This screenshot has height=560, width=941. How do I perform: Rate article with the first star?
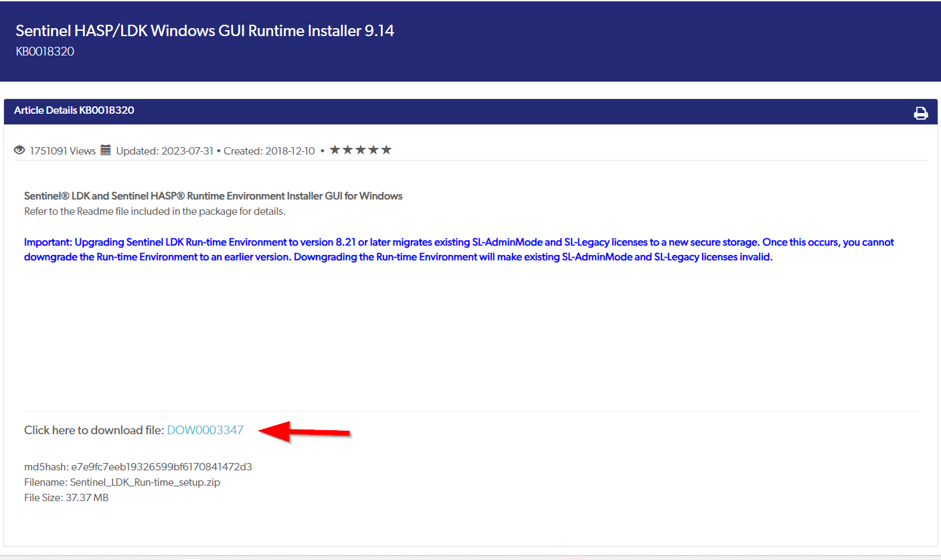pyautogui.click(x=335, y=150)
